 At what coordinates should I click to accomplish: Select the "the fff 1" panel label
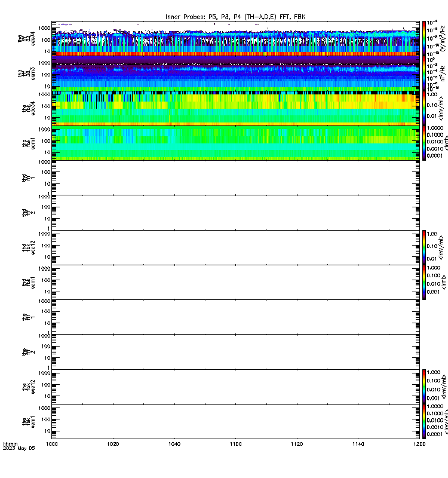point(29,317)
